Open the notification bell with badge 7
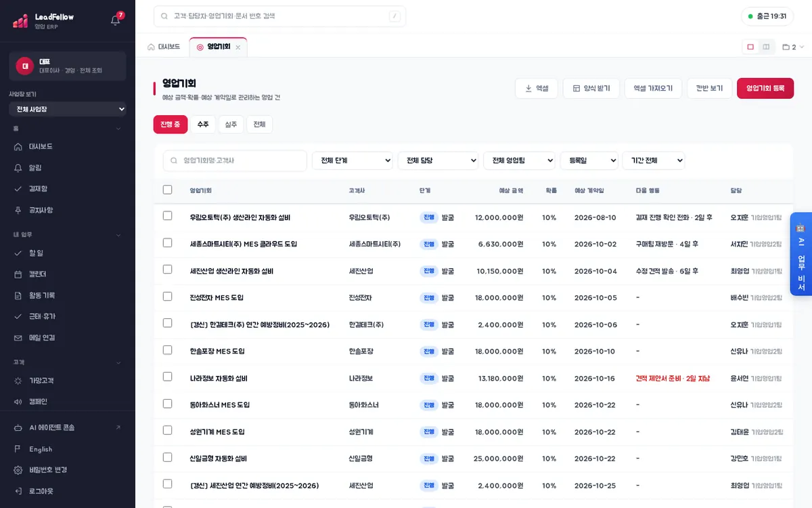Viewport: 812px width, 508px height. [116, 20]
